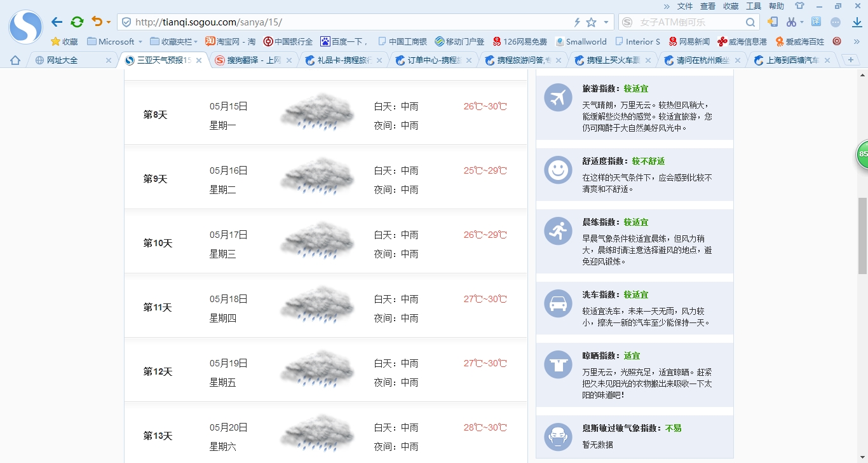Image resolution: width=868 pixels, height=463 pixels.
Task: Switch to the 礼品卡-携程旅行 tab
Action: (344, 60)
